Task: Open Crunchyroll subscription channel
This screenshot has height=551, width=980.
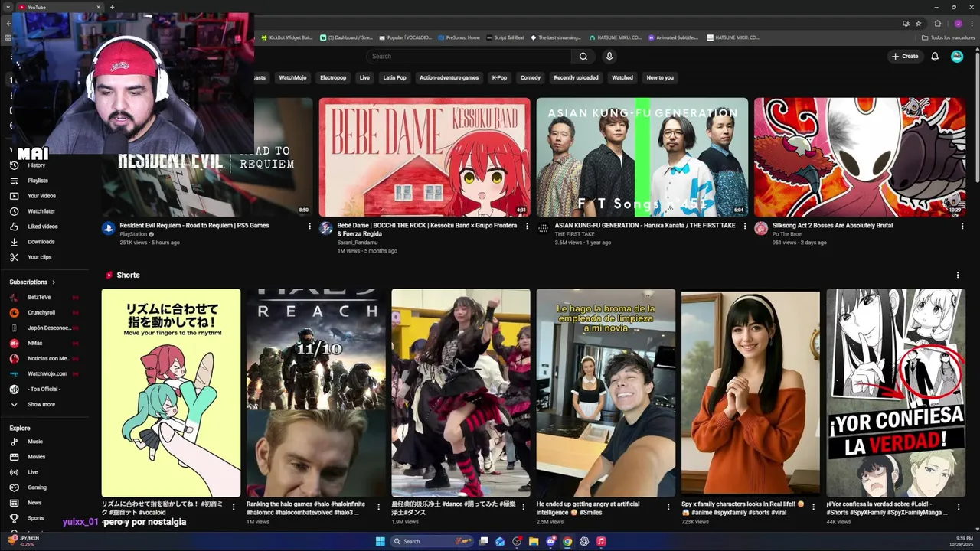Action: coord(41,312)
